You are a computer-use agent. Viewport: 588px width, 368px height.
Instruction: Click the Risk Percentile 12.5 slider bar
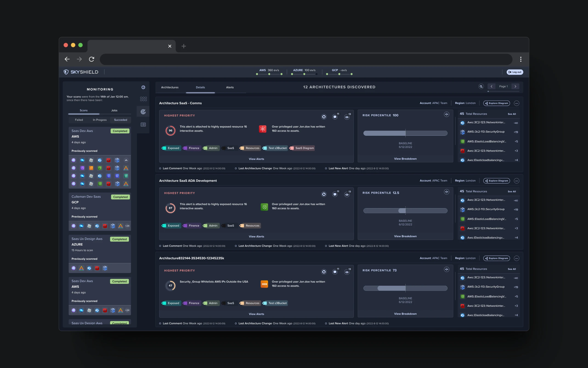point(405,211)
